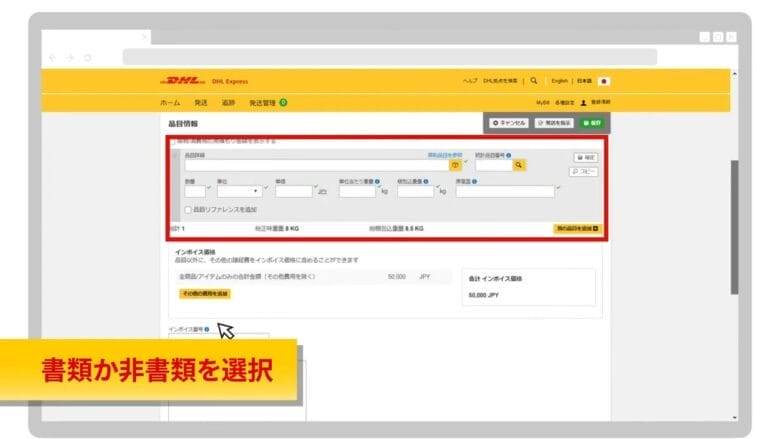Click the DHL Express text

point(230,81)
